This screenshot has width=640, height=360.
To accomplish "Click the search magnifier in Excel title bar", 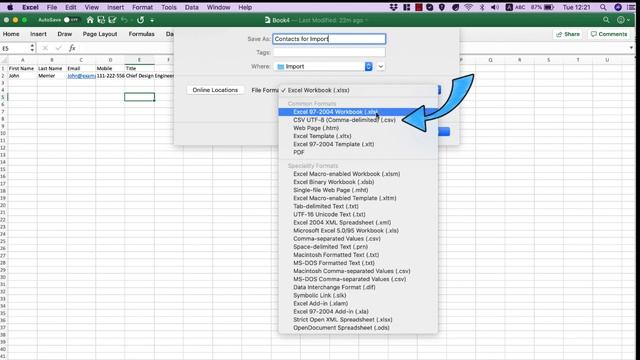I will click(606, 20).
